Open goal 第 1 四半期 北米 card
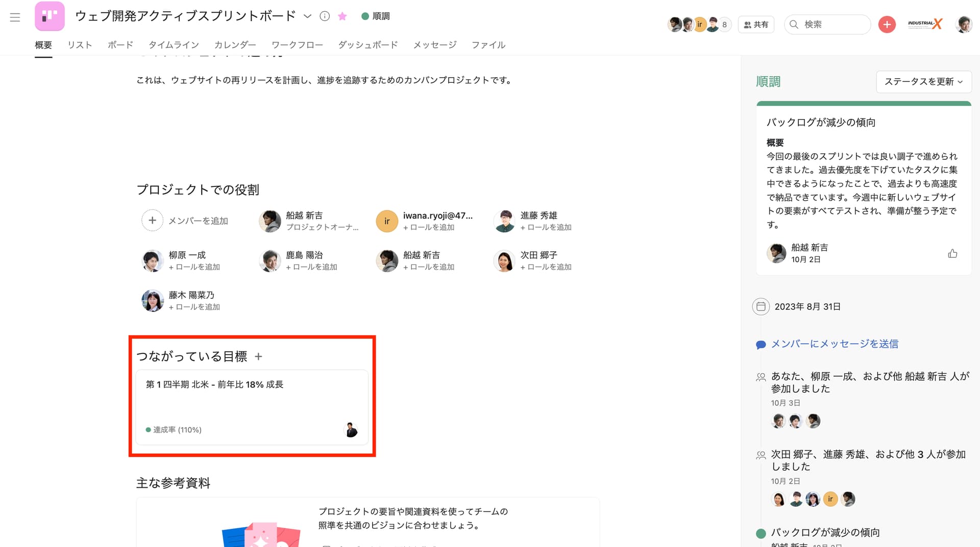 (x=252, y=407)
